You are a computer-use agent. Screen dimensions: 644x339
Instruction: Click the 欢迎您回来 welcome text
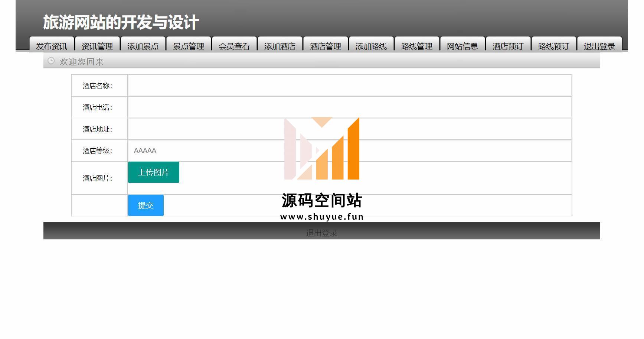[x=82, y=62]
